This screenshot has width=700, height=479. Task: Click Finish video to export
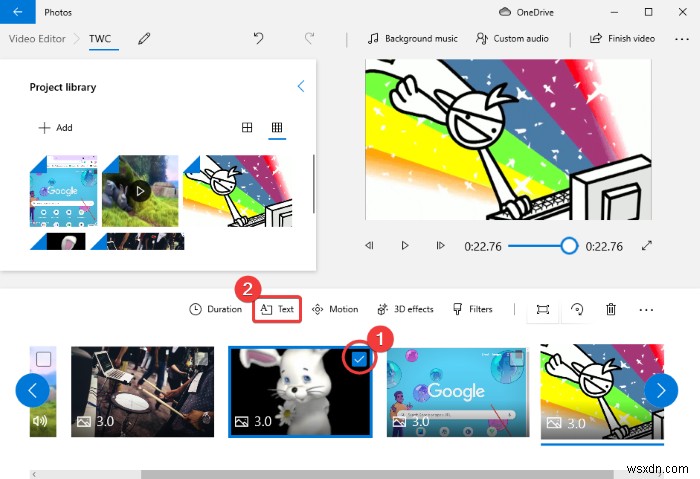(x=622, y=38)
